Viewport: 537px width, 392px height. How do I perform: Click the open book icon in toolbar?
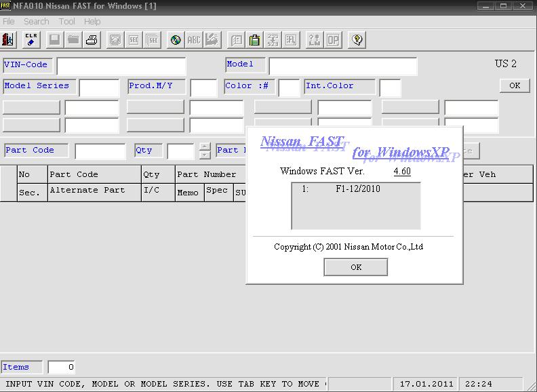236,40
